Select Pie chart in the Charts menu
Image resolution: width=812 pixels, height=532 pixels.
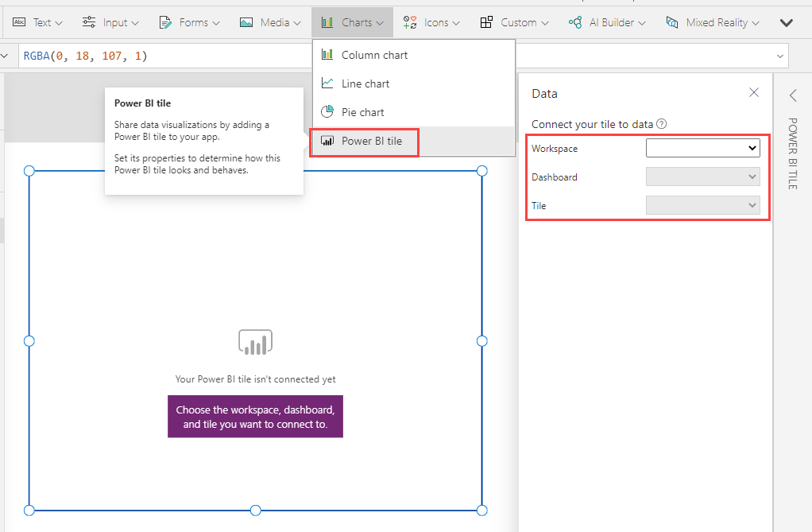[413, 112]
